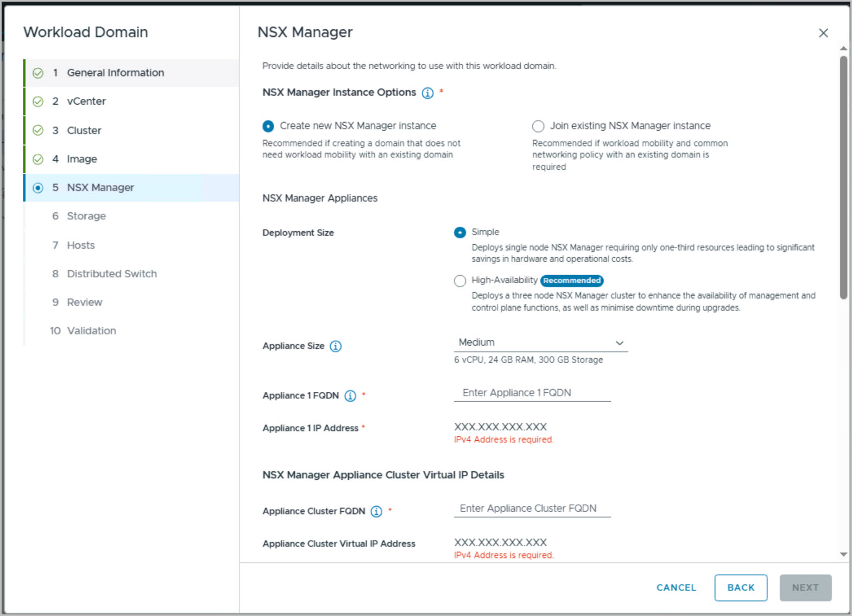Choose High-Availability deployment size
This screenshot has height=616, width=852.
tap(460, 281)
